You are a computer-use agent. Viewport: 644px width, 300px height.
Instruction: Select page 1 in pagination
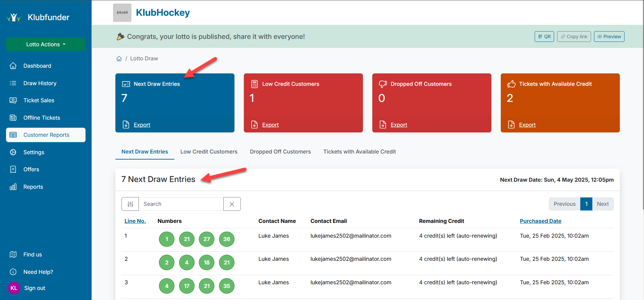[586, 204]
